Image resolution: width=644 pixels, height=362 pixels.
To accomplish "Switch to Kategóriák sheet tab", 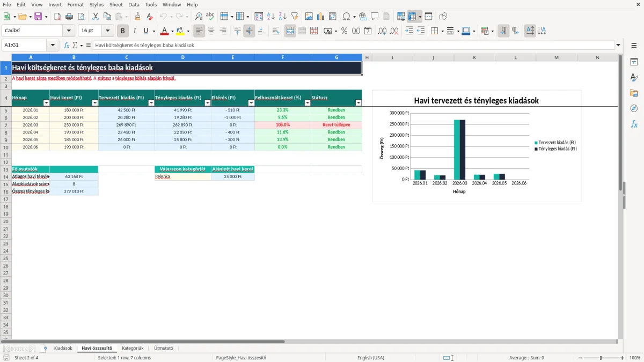I will tap(133, 348).
